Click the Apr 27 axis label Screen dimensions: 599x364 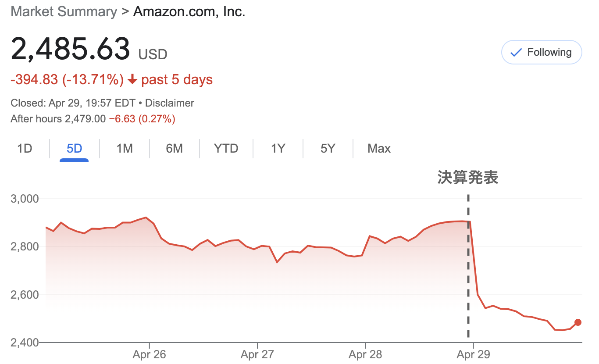click(x=257, y=354)
